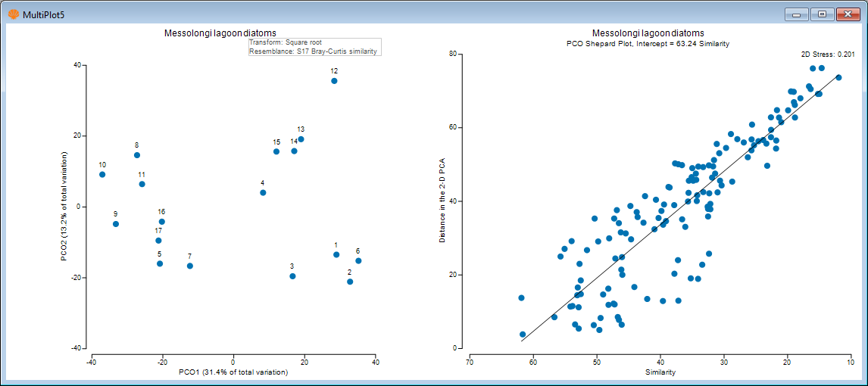Click sample point labeled 9

click(116, 224)
